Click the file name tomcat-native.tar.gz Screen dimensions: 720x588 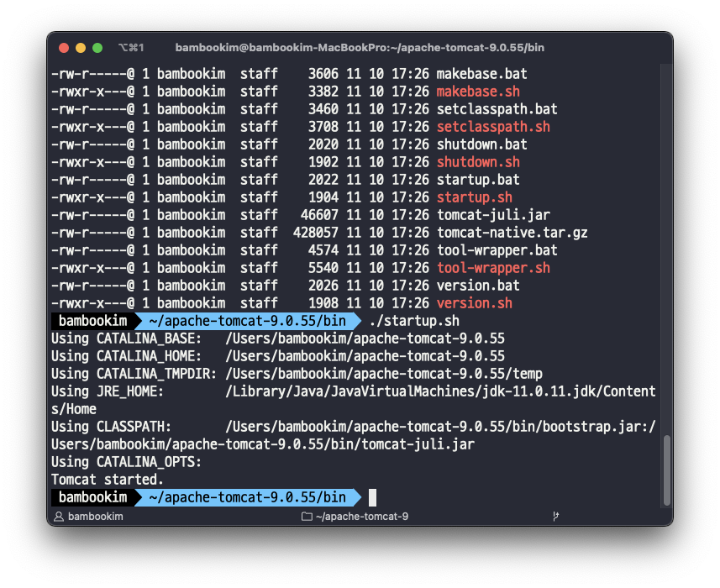click(512, 233)
